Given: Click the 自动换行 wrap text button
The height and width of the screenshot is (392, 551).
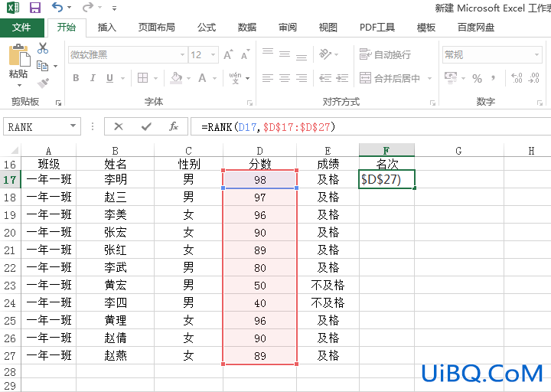Looking at the screenshot, I should tap(385, 54).
